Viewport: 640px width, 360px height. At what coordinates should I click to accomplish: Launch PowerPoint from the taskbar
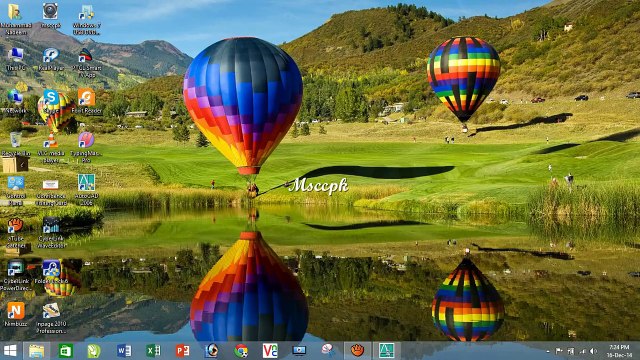(182, 351)
